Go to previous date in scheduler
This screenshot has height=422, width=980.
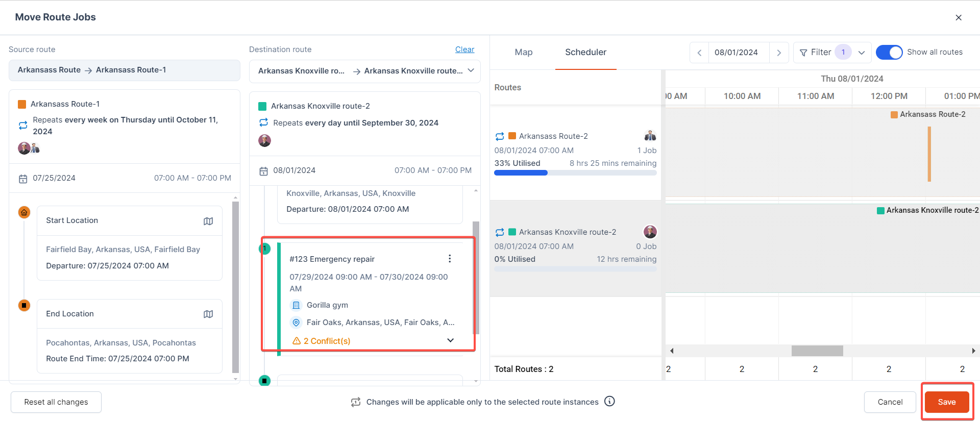699,53
